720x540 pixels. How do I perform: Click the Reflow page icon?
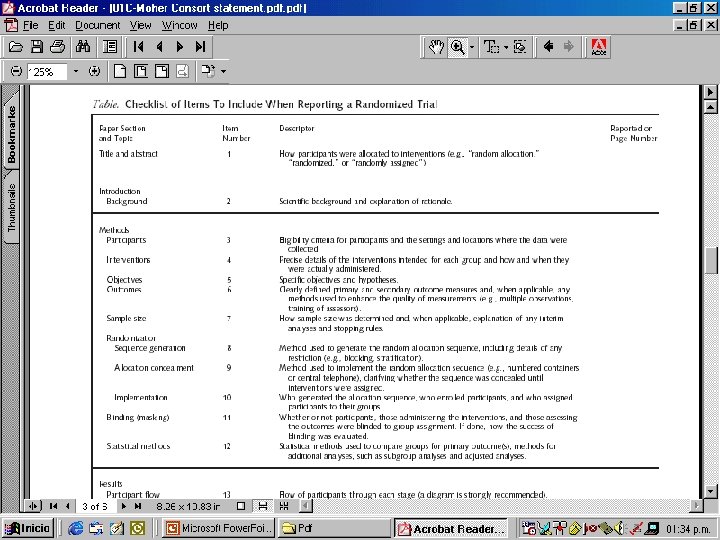click(x=183, y=71)
